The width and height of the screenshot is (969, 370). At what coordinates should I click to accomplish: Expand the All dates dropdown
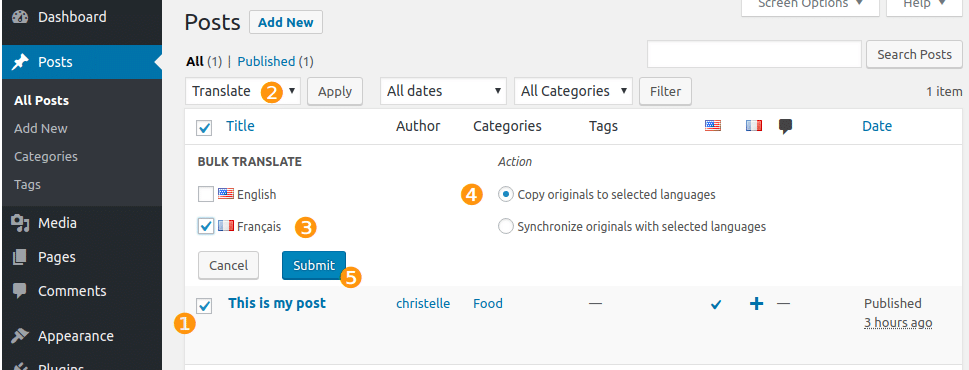[x=444, y=91]
